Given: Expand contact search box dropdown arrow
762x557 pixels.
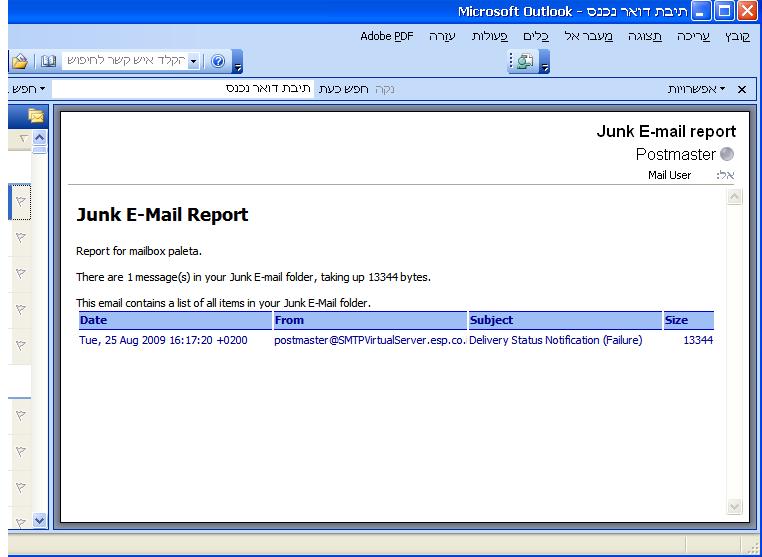Looking at the screenshot, I should (193, 61).
